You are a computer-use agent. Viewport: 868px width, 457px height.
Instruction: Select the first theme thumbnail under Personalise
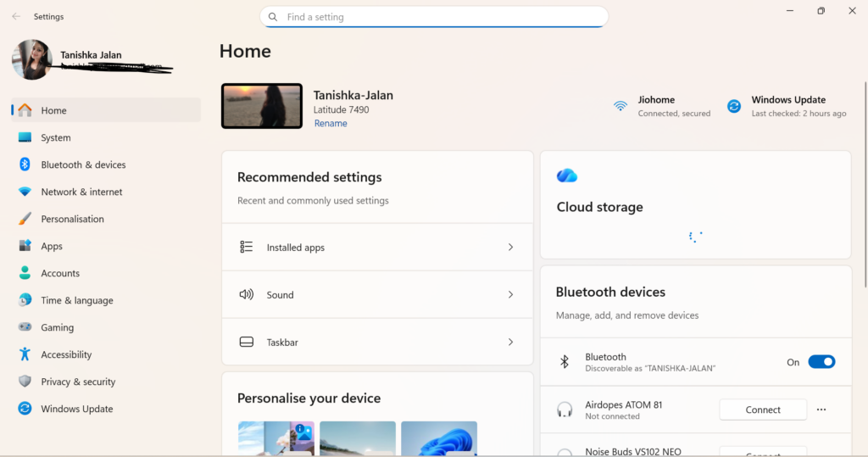tap(276, 438)
